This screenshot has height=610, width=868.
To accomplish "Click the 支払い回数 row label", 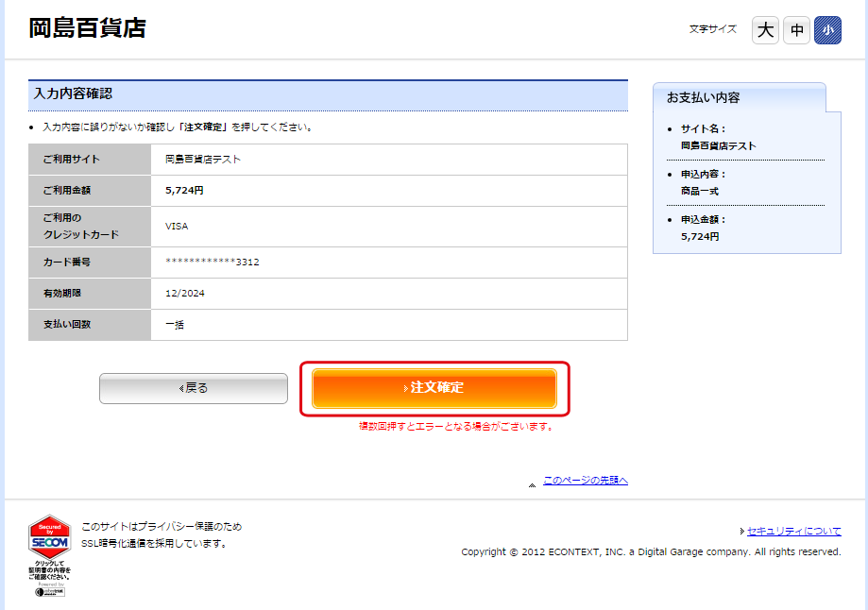I will point(67,325).
